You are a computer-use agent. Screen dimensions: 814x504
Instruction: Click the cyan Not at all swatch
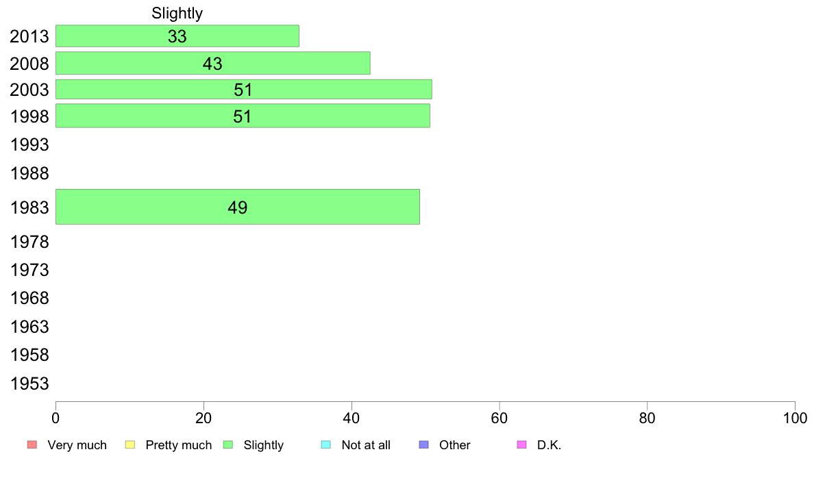[x=326, y=445]
